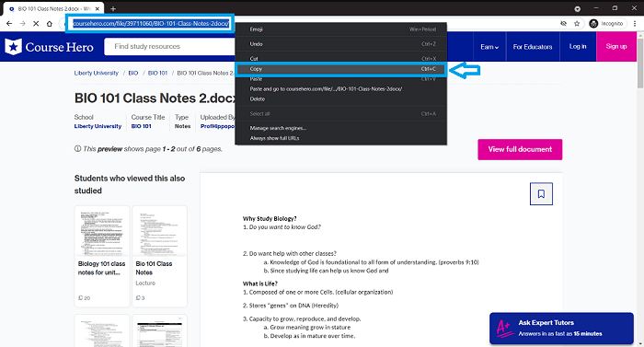Choose Delete in the context menu

[340, 99]
